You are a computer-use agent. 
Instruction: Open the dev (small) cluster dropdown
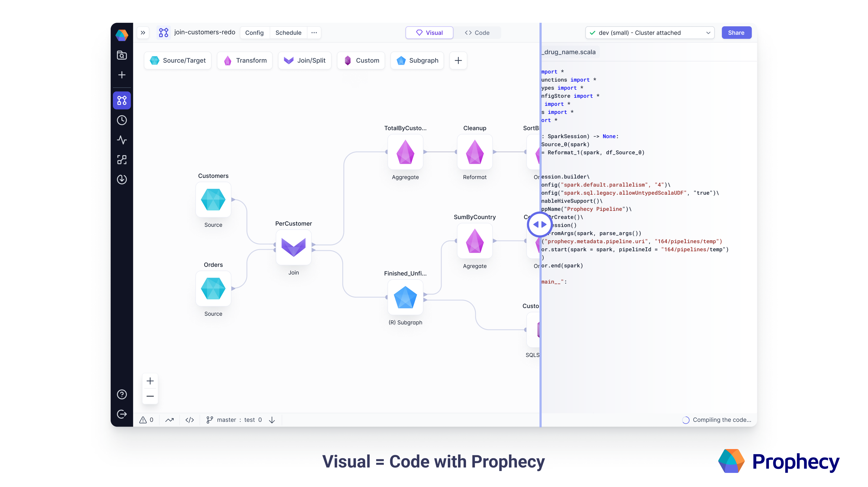coord(650,33)
